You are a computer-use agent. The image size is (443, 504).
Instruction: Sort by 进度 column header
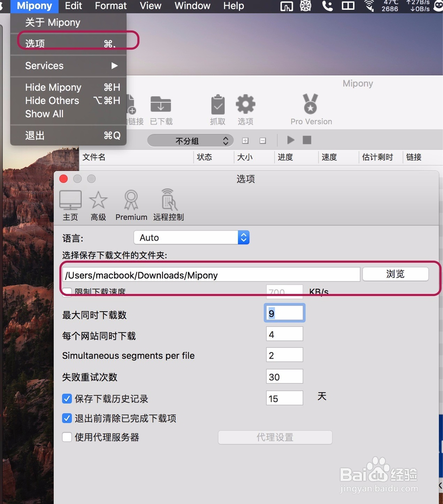(296, 157)
